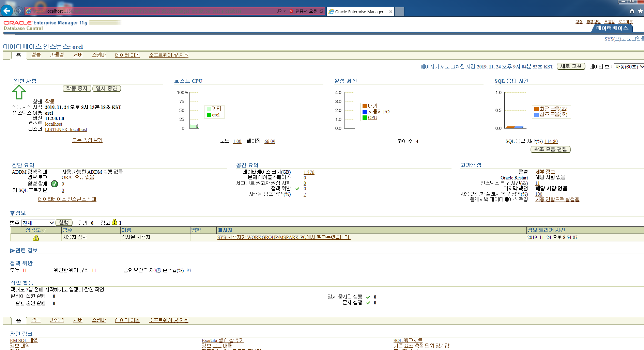Click the warning icon next to 경고 count
Viewport: 644px width, 350px height.
(114, 222)
